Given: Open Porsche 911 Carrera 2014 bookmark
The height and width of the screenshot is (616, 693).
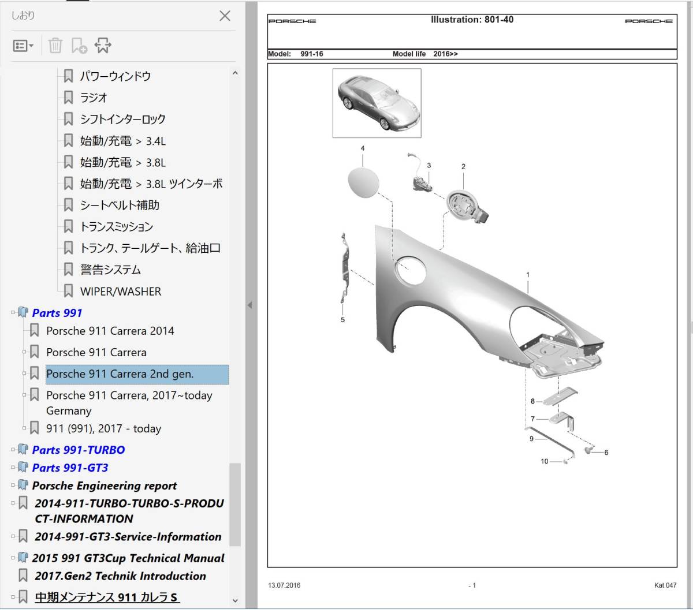Looking at the screenshot, I should click(x=110, y=331).
